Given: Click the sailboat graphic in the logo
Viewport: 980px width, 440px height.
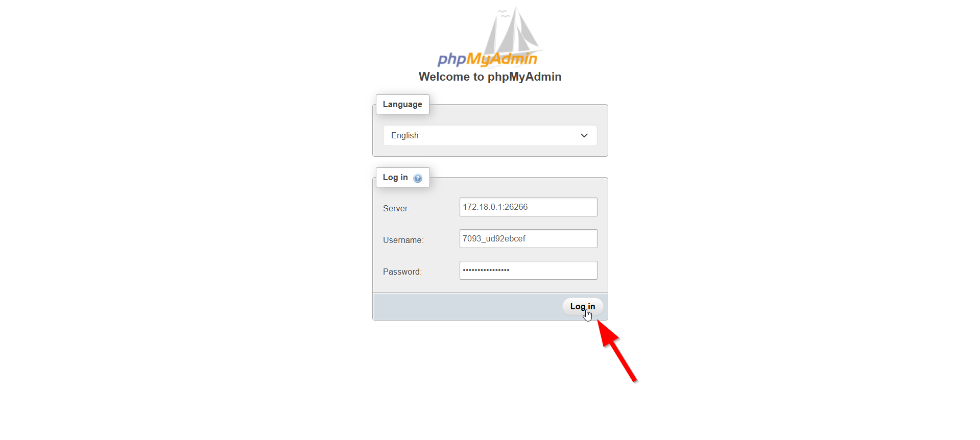Looking at the screenshot, I should (x=513, y=32).
